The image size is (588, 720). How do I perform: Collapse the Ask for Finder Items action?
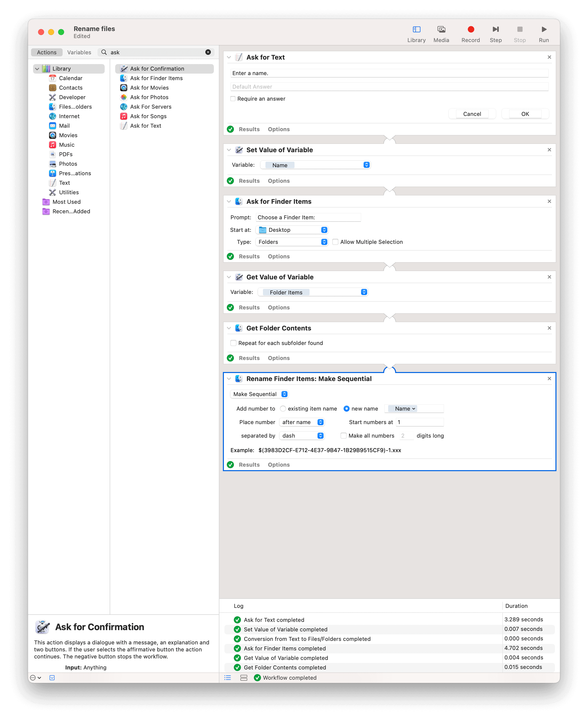(229, 201)
